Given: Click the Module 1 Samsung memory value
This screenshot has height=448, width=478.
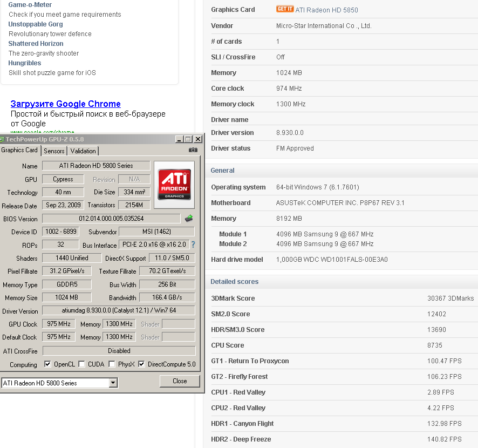Looking at the screenshot, I should pos(325,234).
